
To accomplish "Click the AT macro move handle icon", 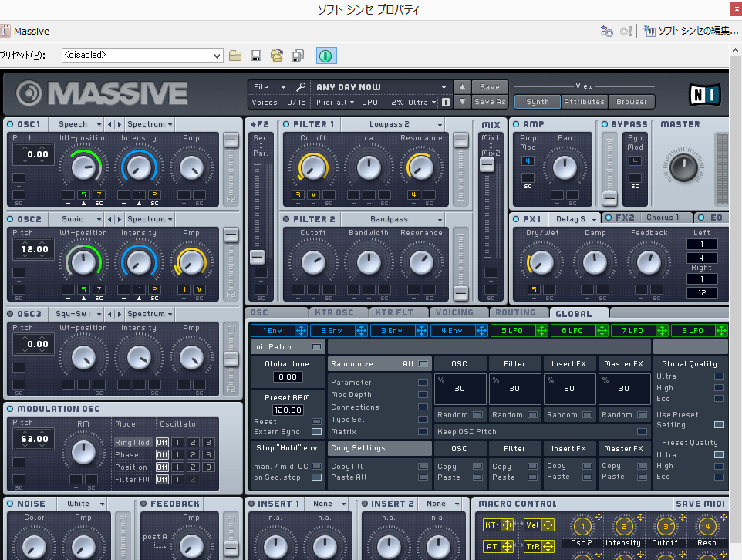I will click(507, 547).
